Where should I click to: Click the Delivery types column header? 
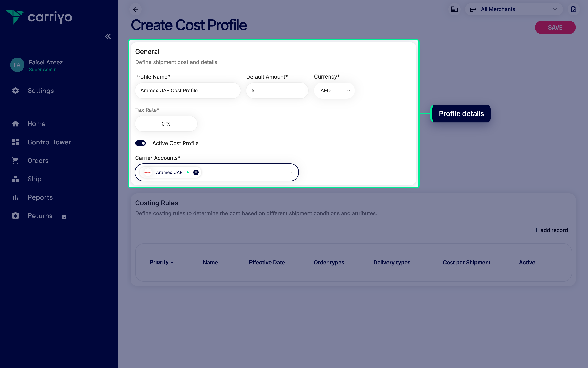coord(392,262)
